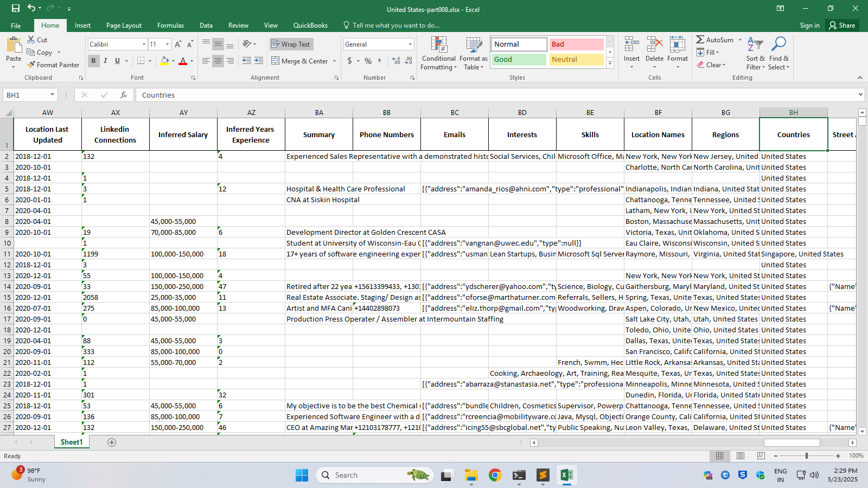Toggle Underline formatting
The image size is (868, 488).
[x=117, y=61]
